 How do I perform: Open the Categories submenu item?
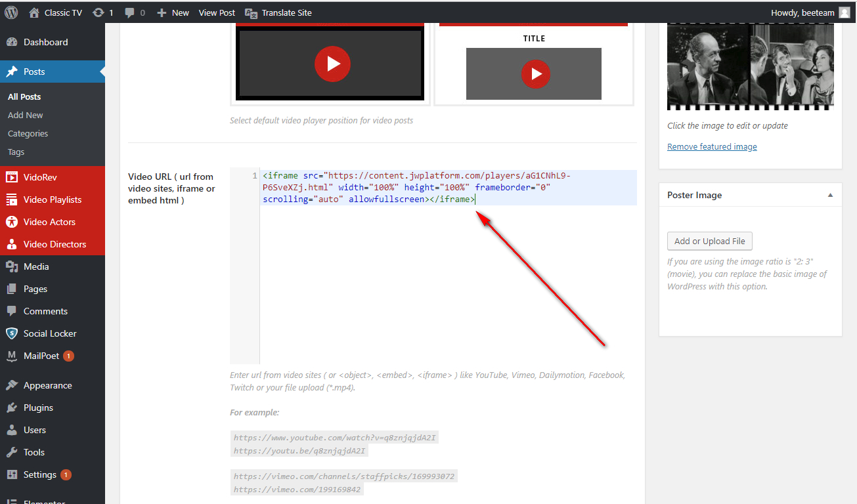point(28,133)
